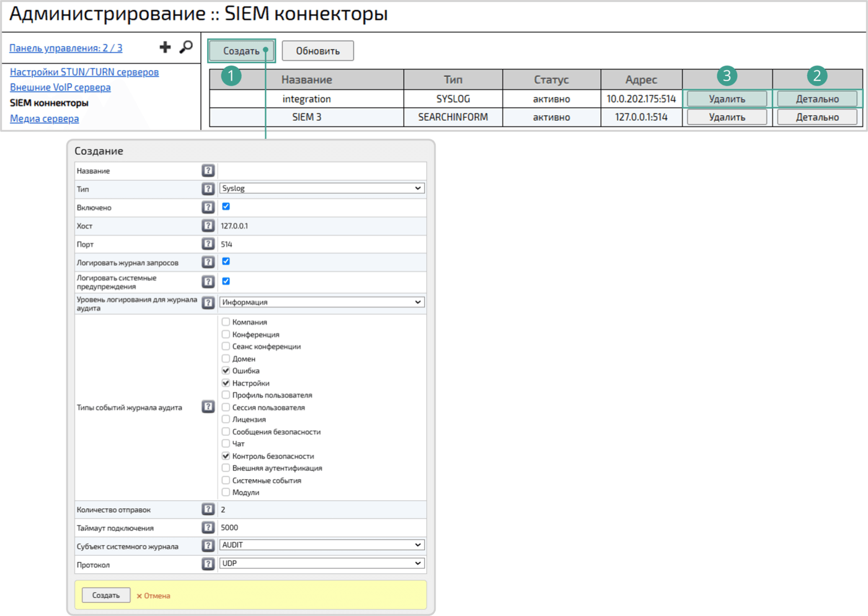
Task: Click help icon next to Протокол
Action: pos(208,564)
